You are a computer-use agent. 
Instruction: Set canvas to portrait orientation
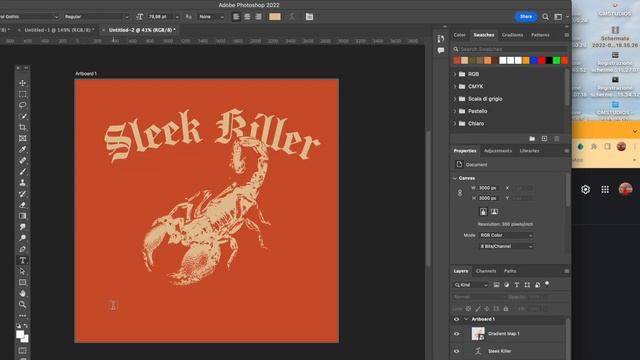coord(483,211)
